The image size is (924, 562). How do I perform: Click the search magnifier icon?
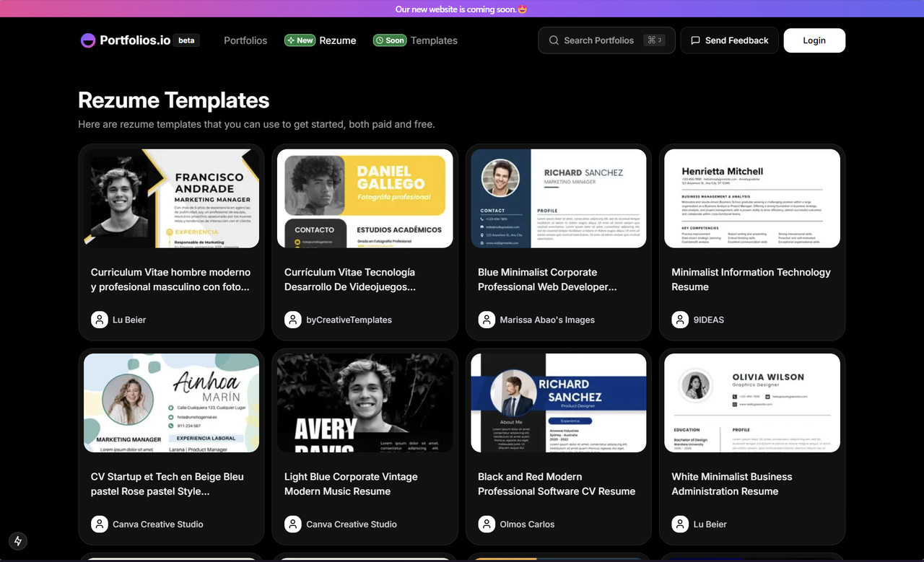tap(552, 40)
